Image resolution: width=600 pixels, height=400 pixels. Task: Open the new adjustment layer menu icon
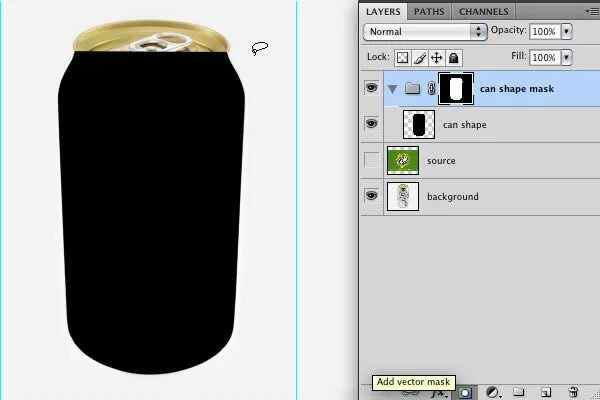492,392
